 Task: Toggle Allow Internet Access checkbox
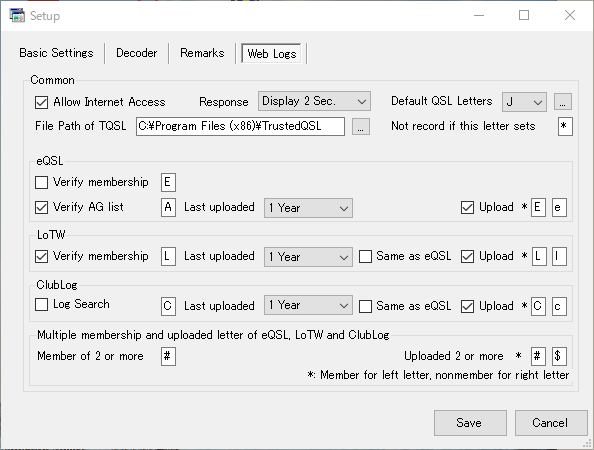41,102
